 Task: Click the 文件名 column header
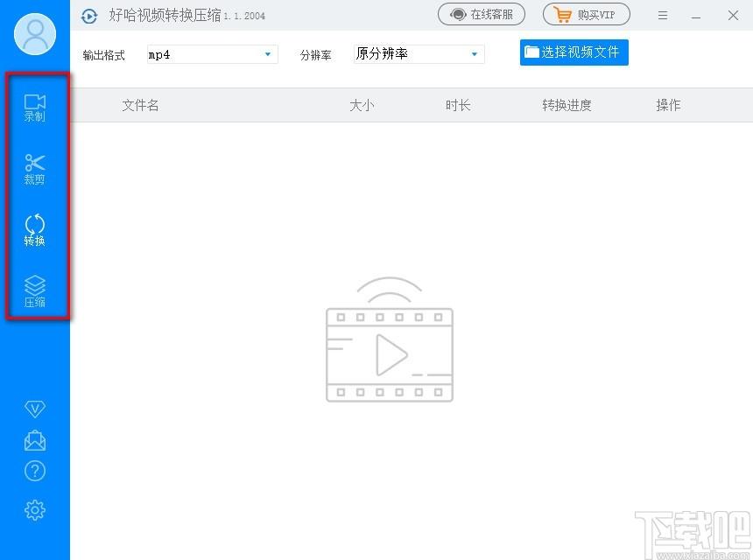(x=140, y=105)
